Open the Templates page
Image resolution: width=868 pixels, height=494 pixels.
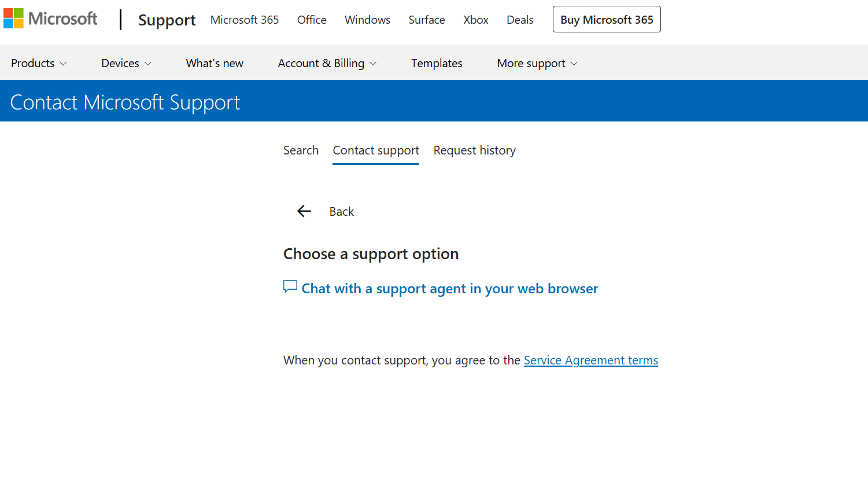point(437,63)
